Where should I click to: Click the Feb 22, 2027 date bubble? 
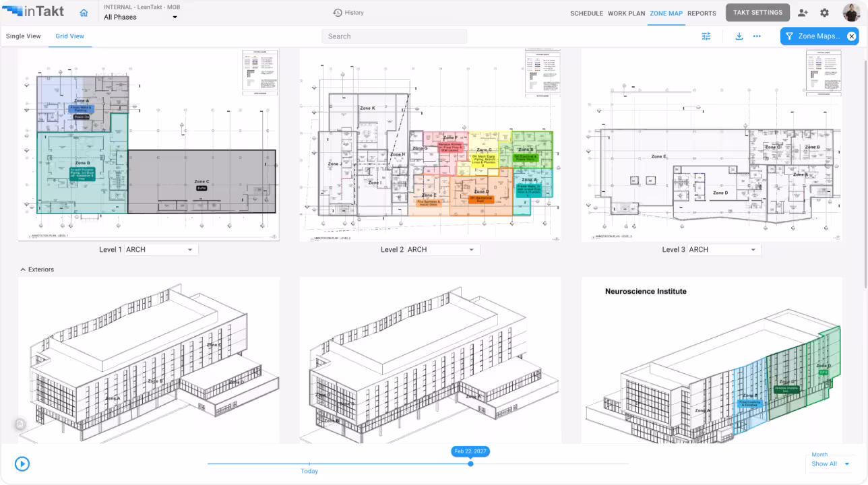coord(470,451)
